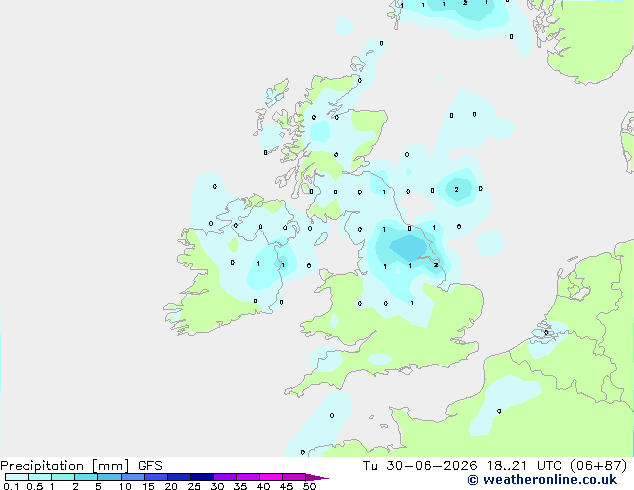Click the "0.5" legend scale label

[x=34, y=486]
